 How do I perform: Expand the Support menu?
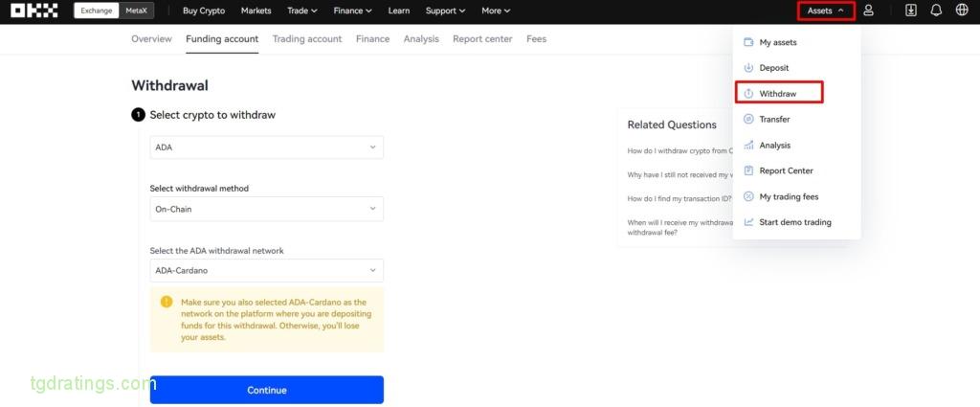446,11
